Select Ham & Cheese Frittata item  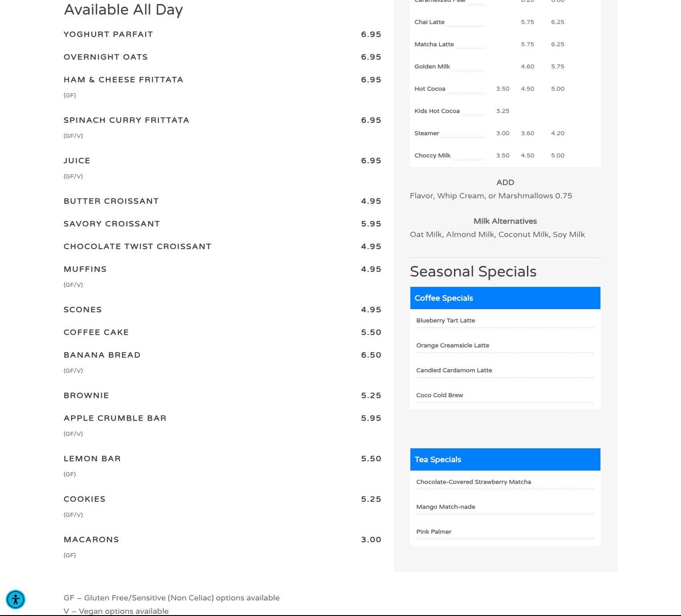tap(123, 80)
